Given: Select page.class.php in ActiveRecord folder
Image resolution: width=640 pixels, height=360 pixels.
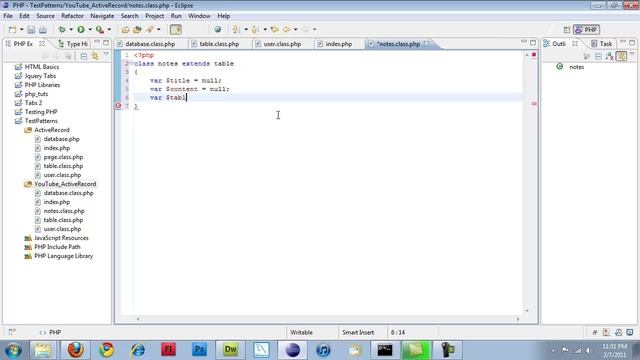Looking at the screenshot, I should tap(63, 157).
